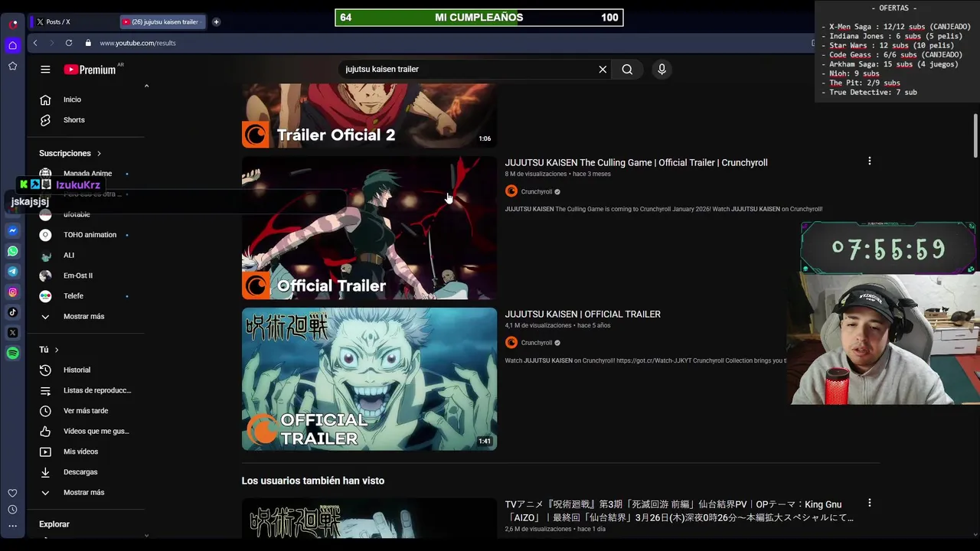
Task: Click the MI CUMPLEAÑOS progress bar
Action: tap(479, 18)
